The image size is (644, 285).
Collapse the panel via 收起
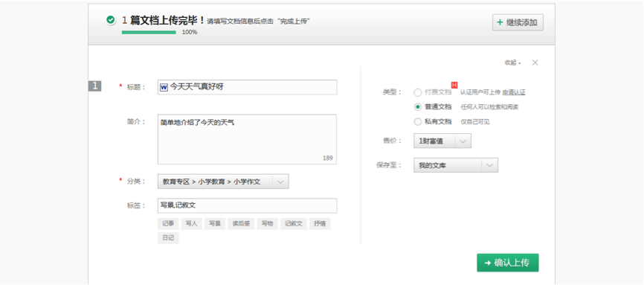[512, 63]
